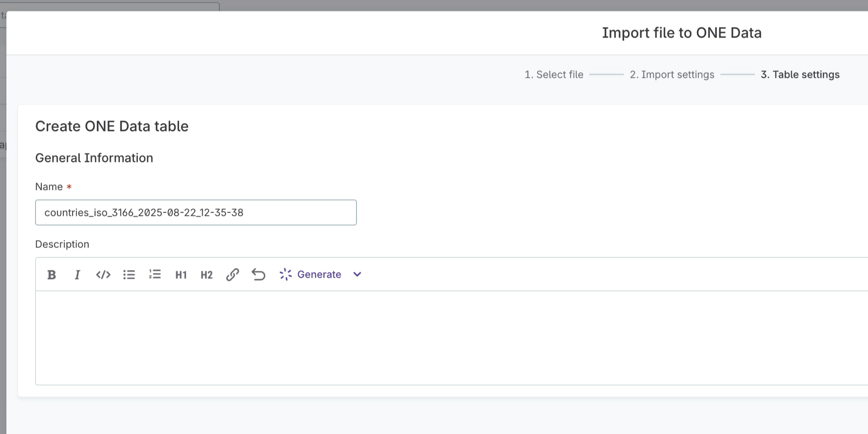Viewport: 868px width, 434px height.
Task: Insert a code block in the description
Action: pyautogui.click(x=103, y=274)
